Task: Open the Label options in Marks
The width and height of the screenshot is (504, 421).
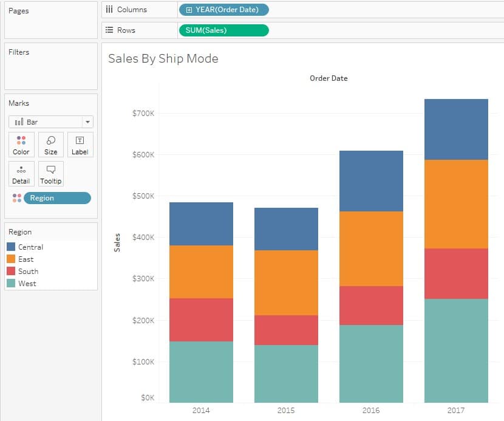Action: point(80,144)
